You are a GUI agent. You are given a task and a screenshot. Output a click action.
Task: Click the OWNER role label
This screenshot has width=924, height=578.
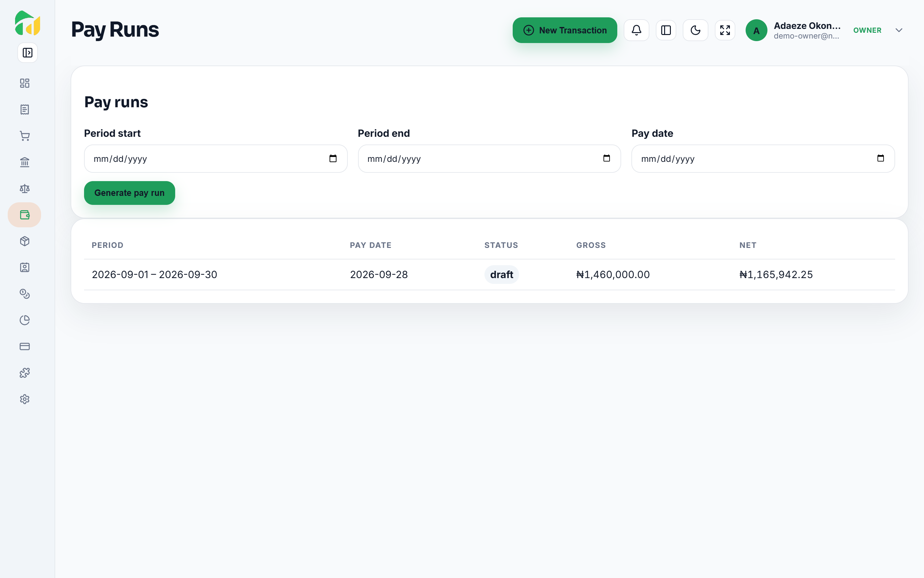(867, 30)
